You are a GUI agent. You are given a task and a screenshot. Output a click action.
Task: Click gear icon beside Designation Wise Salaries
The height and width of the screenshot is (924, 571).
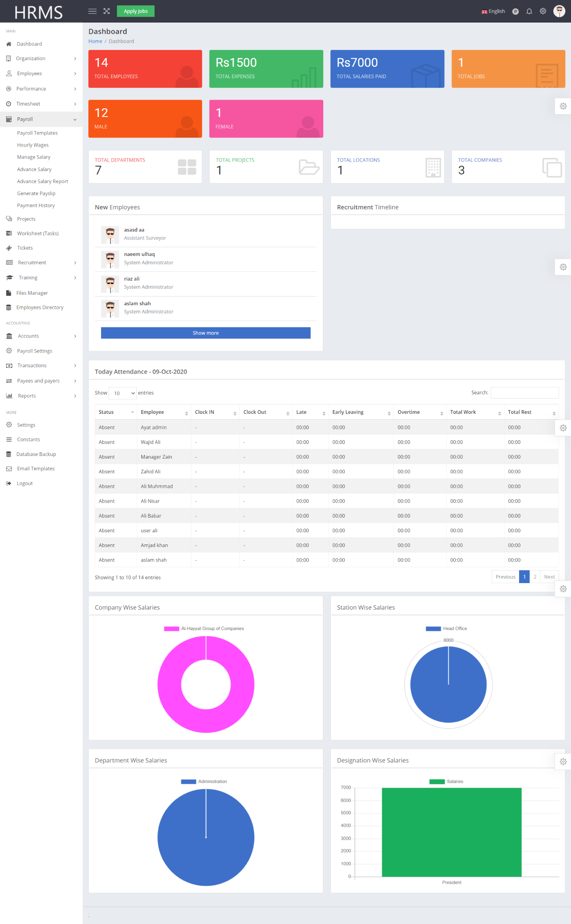(x=563, y=761)
